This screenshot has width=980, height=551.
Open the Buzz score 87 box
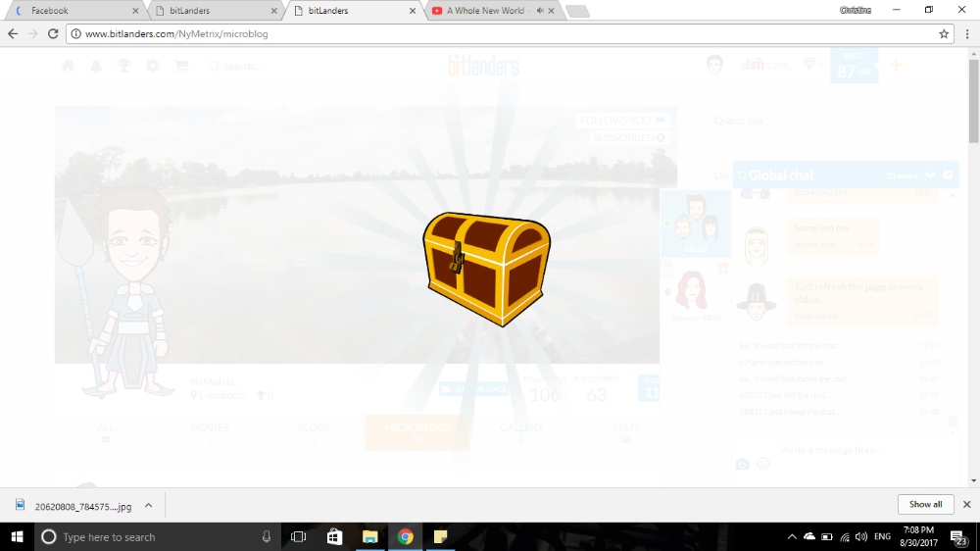coord(854,66)
